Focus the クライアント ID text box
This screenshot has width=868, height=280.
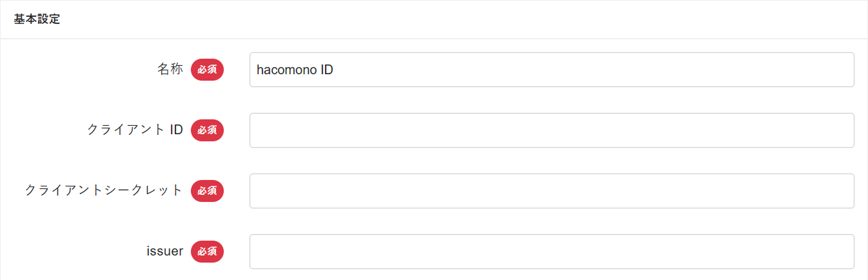coord(551,130)
